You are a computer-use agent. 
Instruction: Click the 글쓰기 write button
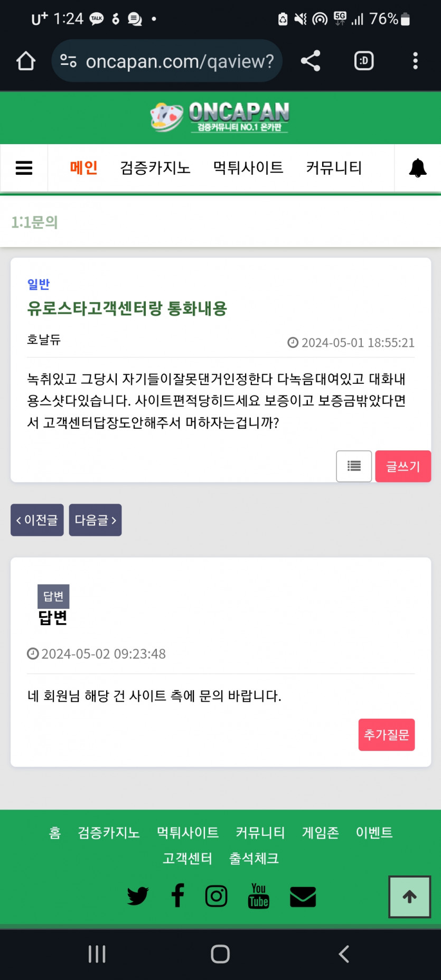point(402,466)
